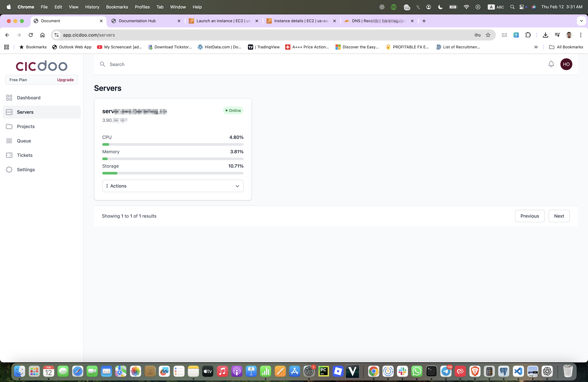The image size is (588, 382).
Task: Open the HO user avatar menu
Action: click(x=566, y=64)
